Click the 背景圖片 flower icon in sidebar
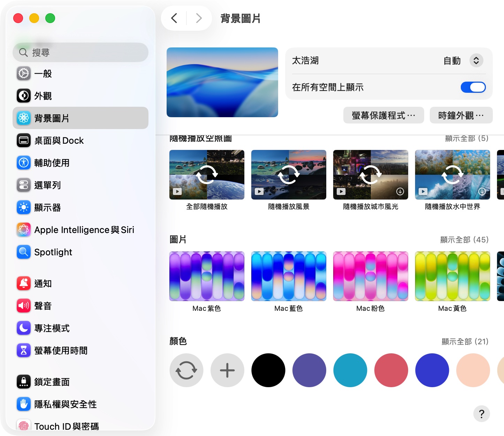 coord(24,118)
